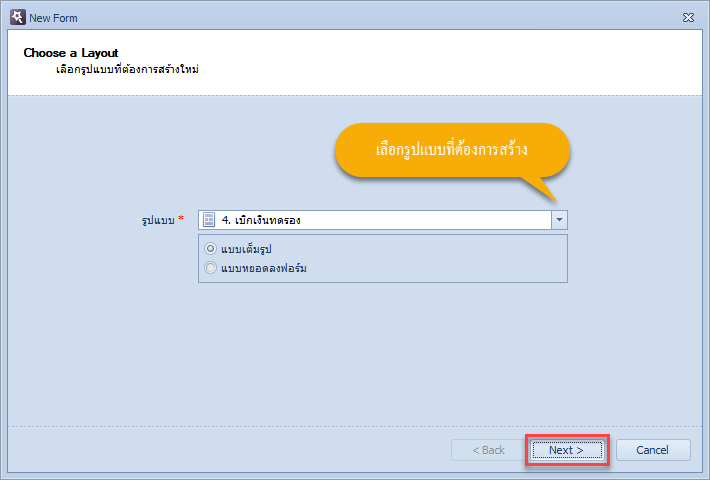Close the New Form dialog with X
Screen dimensions: 710x480
click(688, 18)
